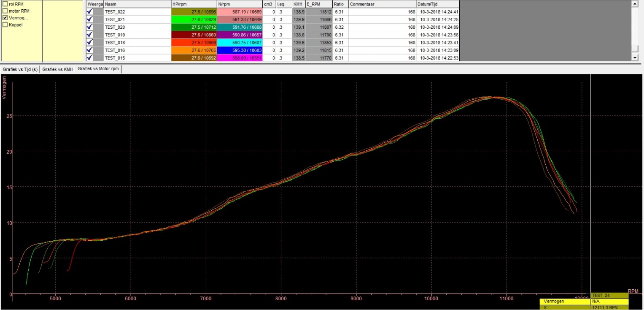
Task: Toggle display checkmark for TEST_015
Action: point(90,57)
